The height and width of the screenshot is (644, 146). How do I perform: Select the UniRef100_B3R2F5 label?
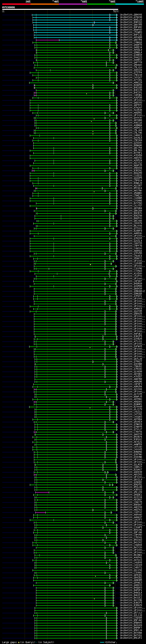tap(131, 336)
